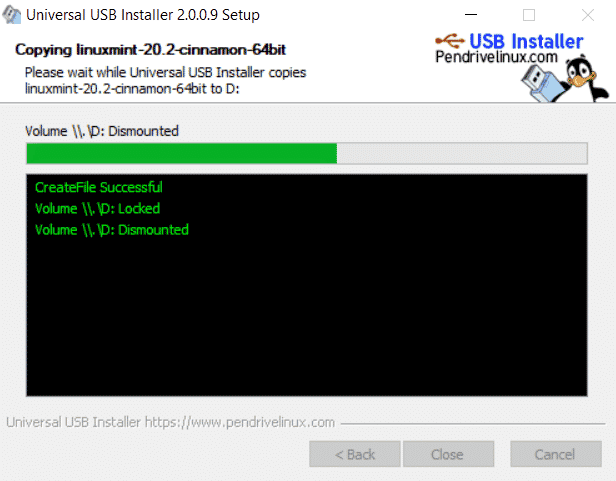
Task: Click the 'Copying linuxmint-20.2-cinnamon-64bit' heading
Action: click(x=150, y=50)
